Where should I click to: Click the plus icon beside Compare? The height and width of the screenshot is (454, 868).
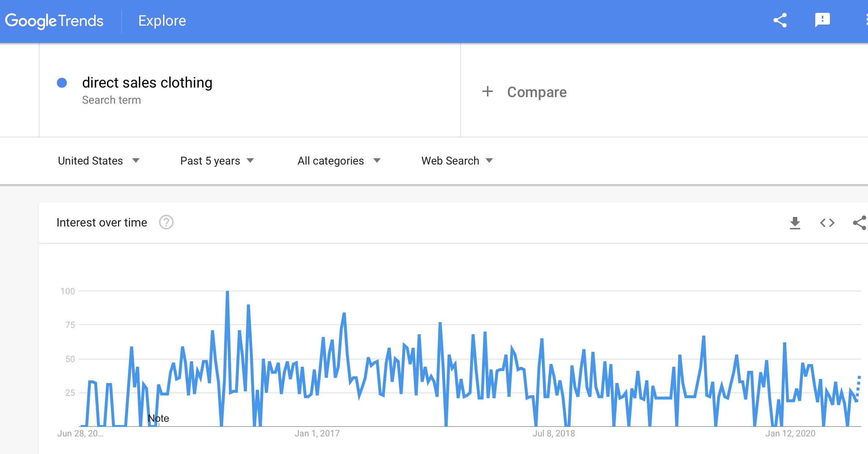pyautogui.click(x=487, y=92)
